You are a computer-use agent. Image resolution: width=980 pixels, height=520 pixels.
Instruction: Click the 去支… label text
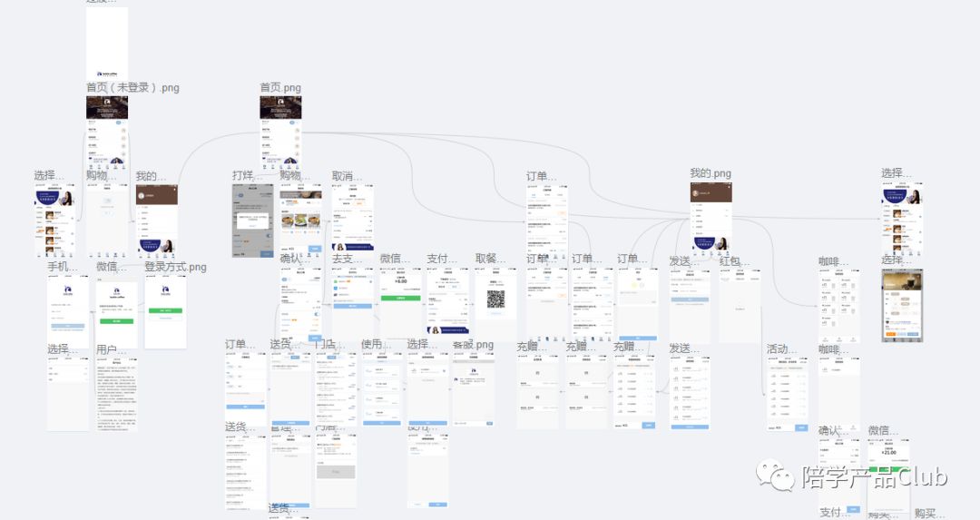[347, 259]
